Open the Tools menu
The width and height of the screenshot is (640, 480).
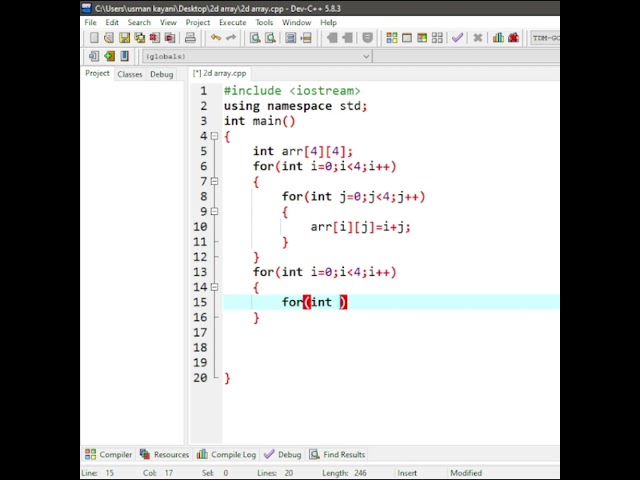[x=264, y=22]
